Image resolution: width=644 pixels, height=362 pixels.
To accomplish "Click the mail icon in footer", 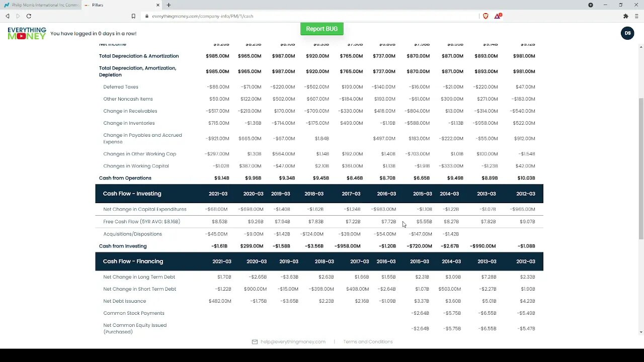I will point(255,342).
